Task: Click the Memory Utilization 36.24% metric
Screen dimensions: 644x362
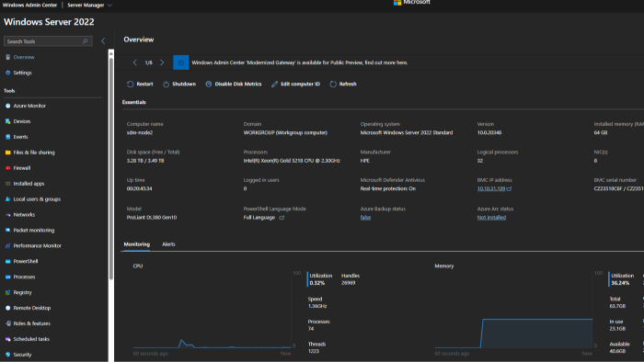Action: 622,279
